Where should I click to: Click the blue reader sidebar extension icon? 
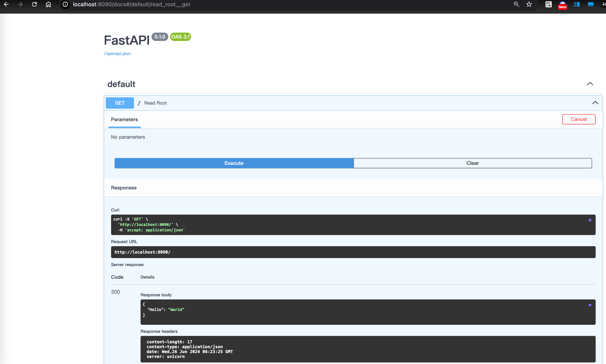point(577,4)
